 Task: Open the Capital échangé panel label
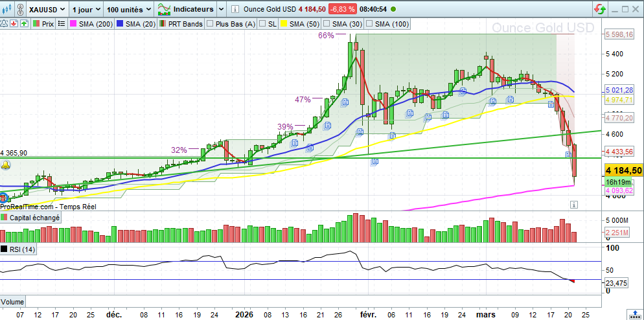click(31, 218)
